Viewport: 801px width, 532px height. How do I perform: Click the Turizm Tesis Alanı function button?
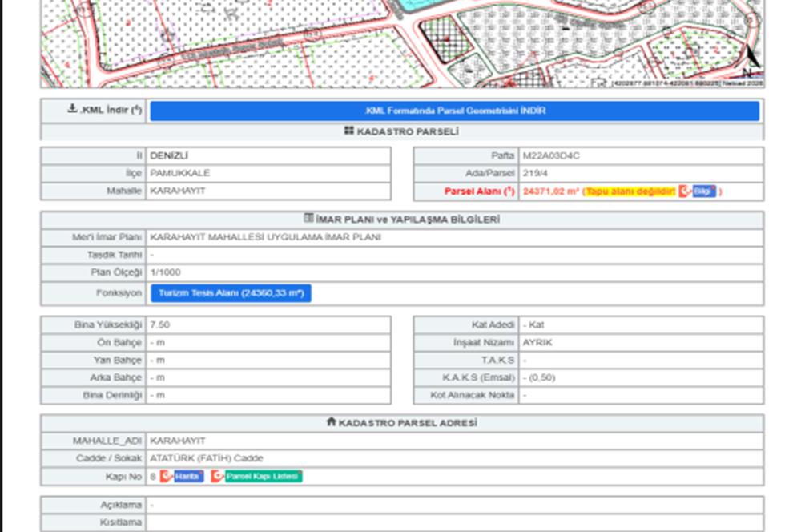click(231, 293)
